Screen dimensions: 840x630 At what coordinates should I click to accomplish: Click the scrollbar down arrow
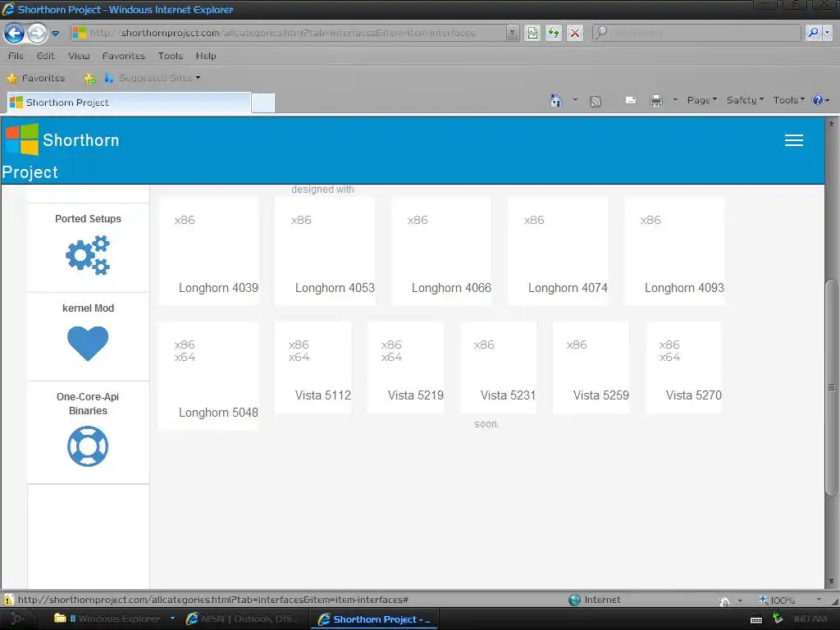click(832, 582)
